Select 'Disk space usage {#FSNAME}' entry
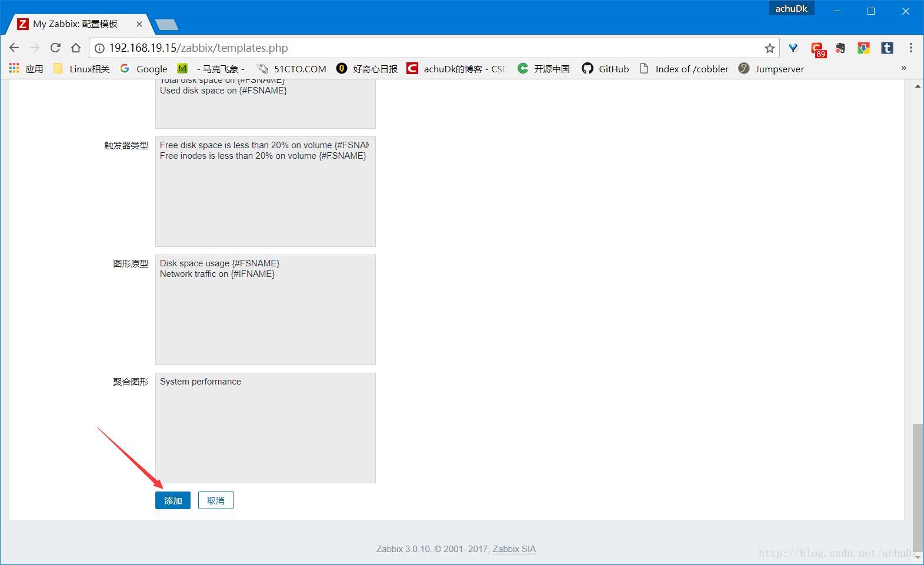 [219, 263]
